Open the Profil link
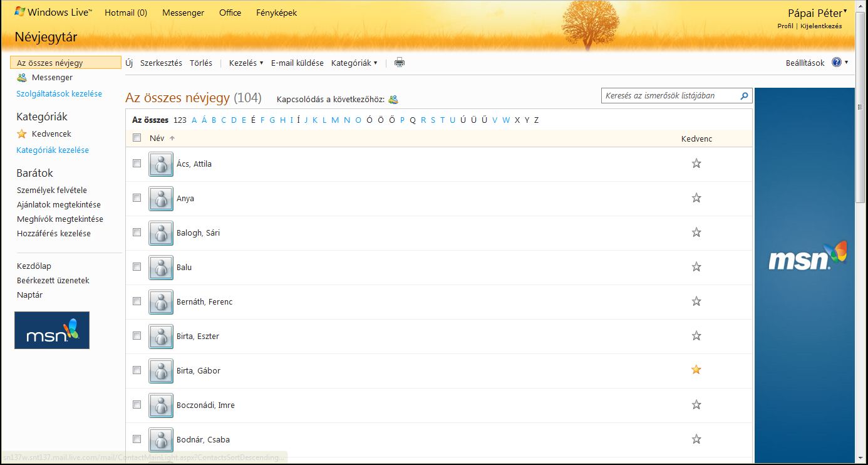Screen dimensions: 868x465 pyautogui.click(x=785, y=26)
